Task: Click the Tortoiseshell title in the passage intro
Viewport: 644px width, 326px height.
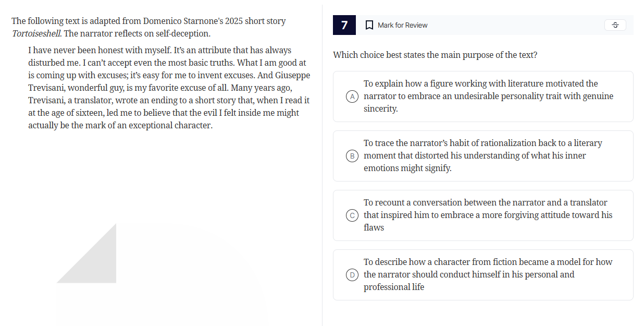Action: [35, 32]
